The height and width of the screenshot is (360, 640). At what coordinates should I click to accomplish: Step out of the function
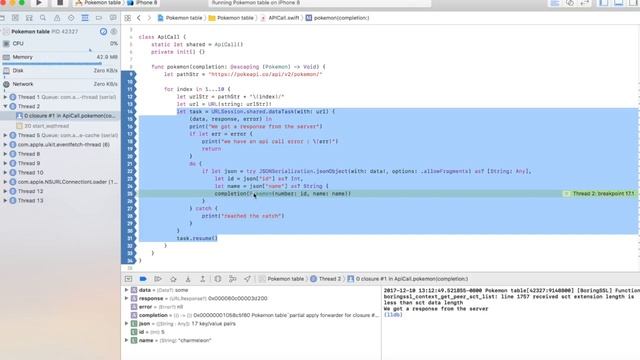202,279
